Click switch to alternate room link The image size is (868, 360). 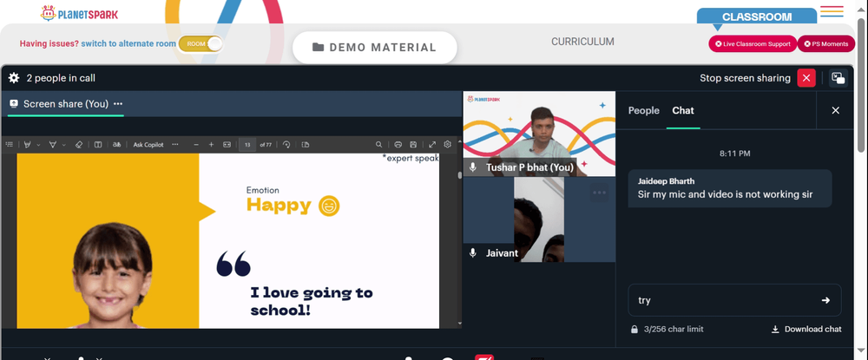128,43
